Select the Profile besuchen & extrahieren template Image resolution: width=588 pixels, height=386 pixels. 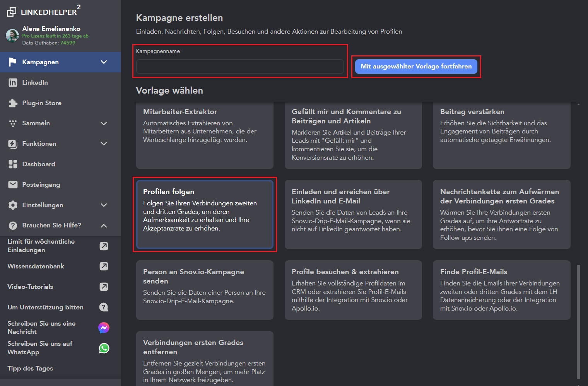(353, 290)
